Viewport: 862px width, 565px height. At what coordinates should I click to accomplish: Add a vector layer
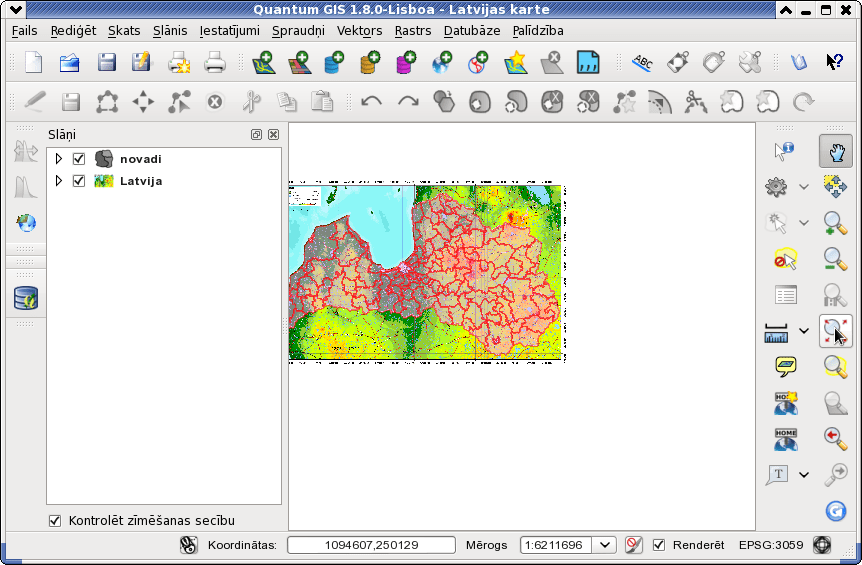(264, 62)
